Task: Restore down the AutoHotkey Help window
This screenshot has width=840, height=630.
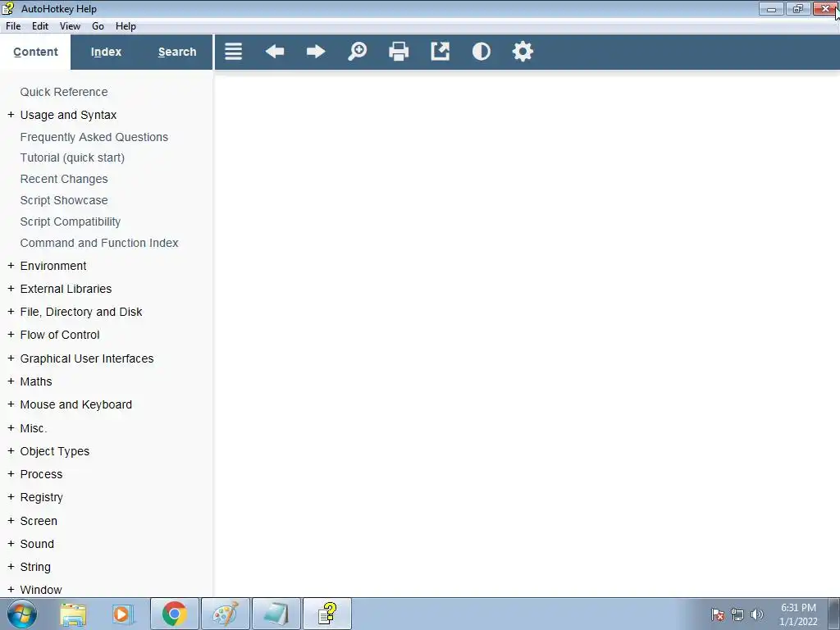Action: [798, 8]
